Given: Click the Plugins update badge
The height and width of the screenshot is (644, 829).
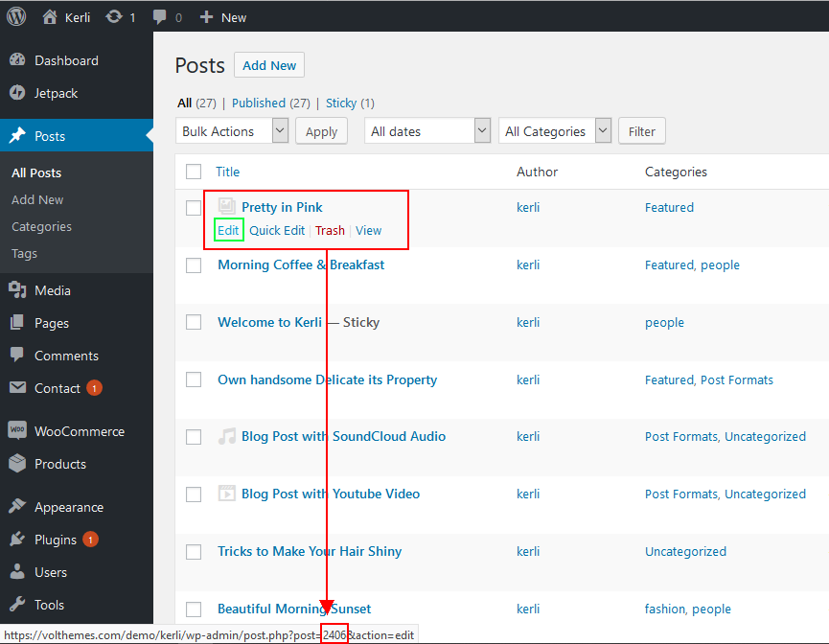Looking at the screenshot, I should 90,540.
